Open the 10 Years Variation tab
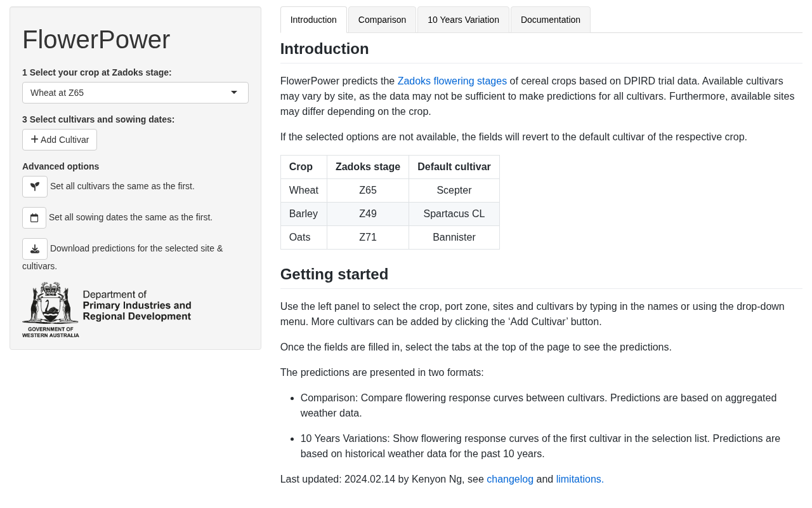The image size is (812, 508). [463, 20]
